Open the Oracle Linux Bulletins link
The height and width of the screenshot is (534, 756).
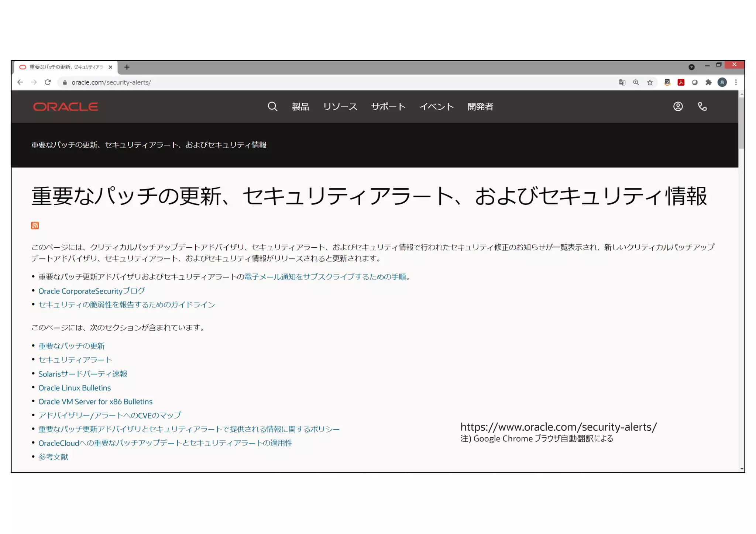click(75, 387)
